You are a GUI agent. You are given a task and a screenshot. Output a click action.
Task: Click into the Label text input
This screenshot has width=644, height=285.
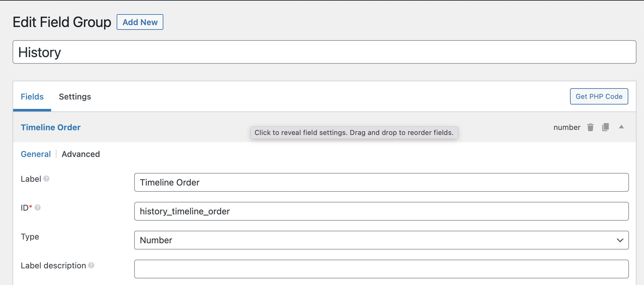coord(381,182)
